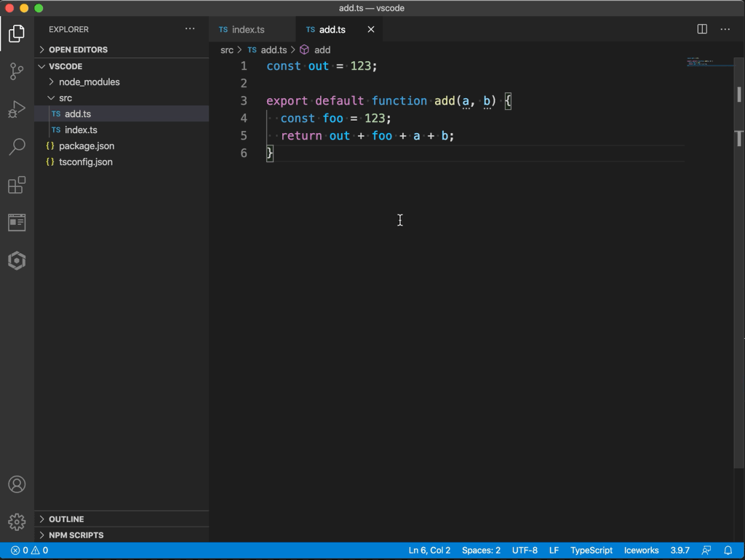Click the Search icon in activity bar
The height and width of the screenshot is (560, 745).
pos(17,147)
